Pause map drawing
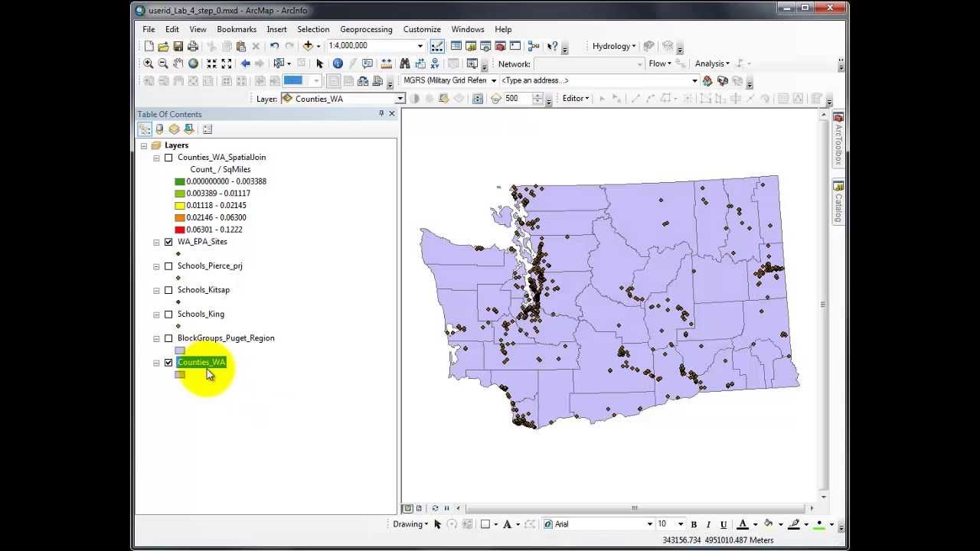Viewport: 980px width, 551px height. 446,508
